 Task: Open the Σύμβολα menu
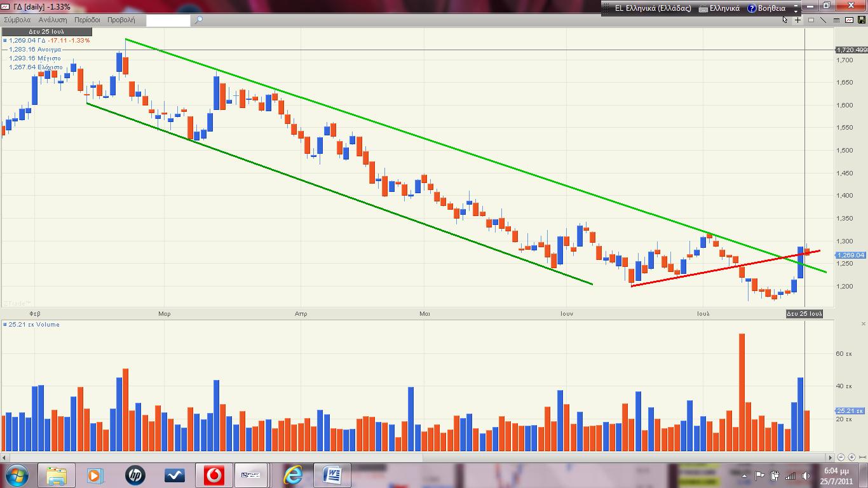click(x=17, y=20)
